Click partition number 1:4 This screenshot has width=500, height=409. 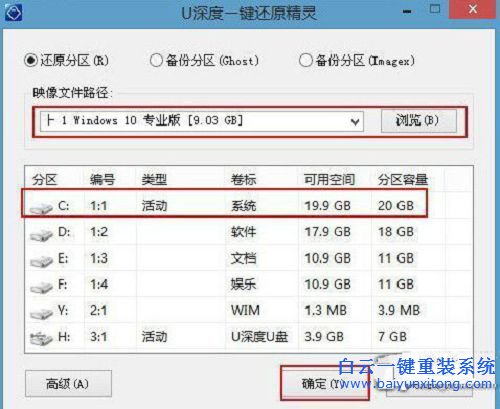tap(99, 284)
